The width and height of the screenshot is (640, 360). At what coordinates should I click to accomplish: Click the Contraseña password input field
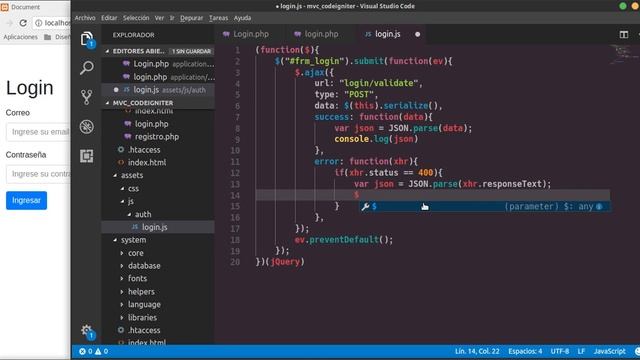(x=38, y=174)
